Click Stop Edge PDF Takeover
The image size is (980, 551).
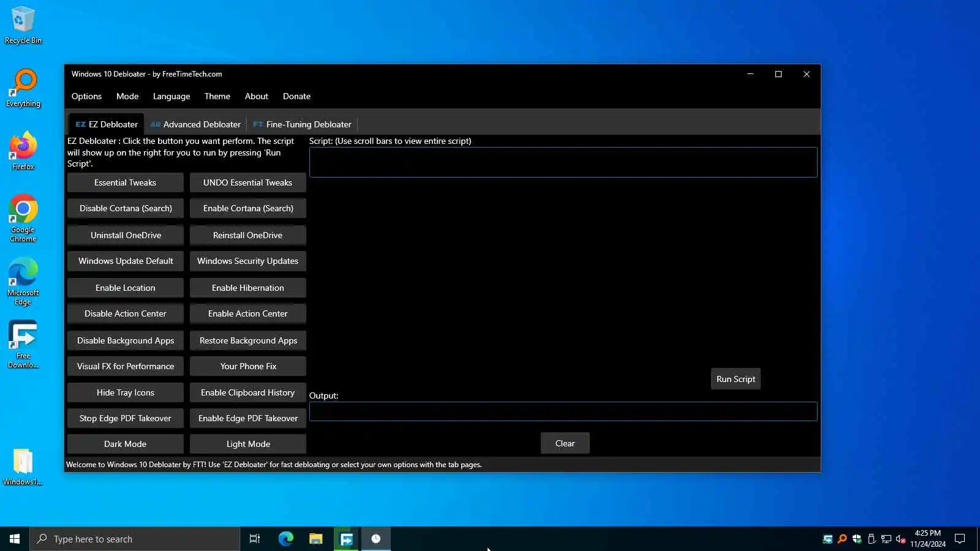(126, 418)
